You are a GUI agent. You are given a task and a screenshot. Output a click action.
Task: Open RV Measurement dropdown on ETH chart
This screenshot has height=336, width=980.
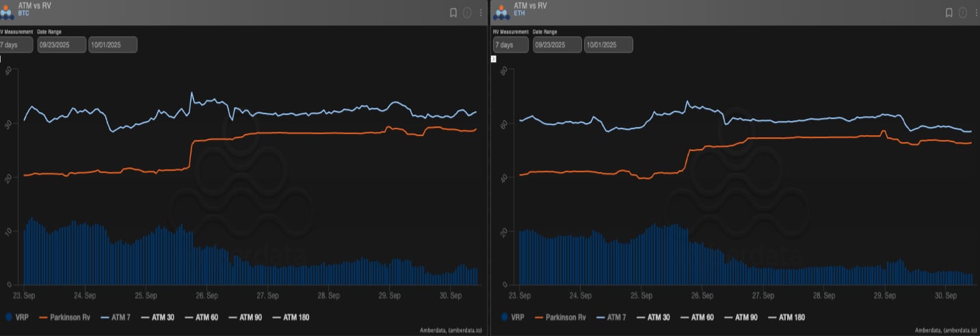[511, 45]
